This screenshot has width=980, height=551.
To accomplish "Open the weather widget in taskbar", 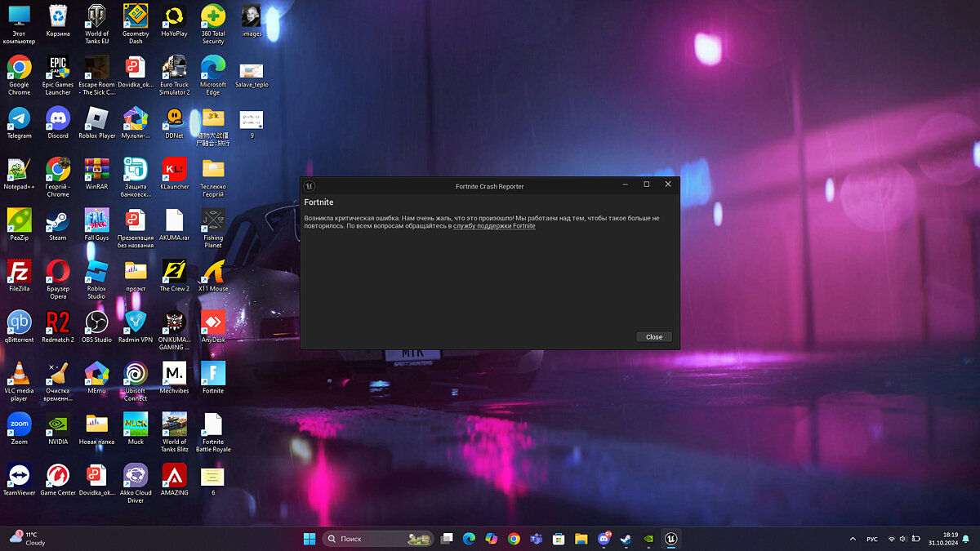I will (29, 539).
